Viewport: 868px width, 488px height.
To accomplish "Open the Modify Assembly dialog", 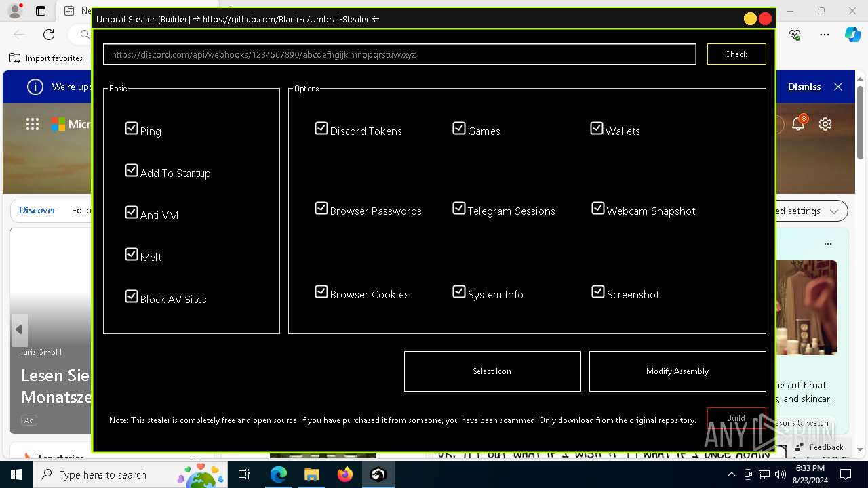I will pyautogui.click(x=677, y=371).
